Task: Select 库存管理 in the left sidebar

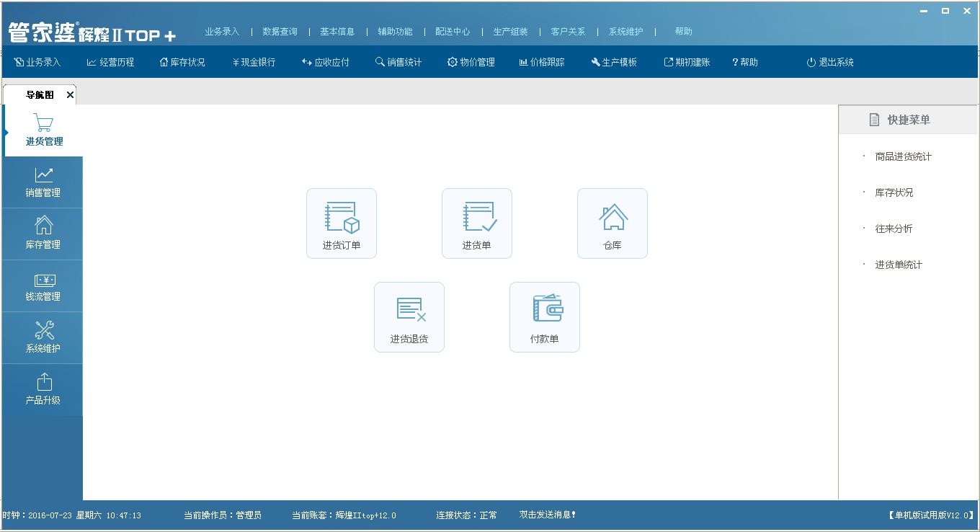Action: [43, 234]
